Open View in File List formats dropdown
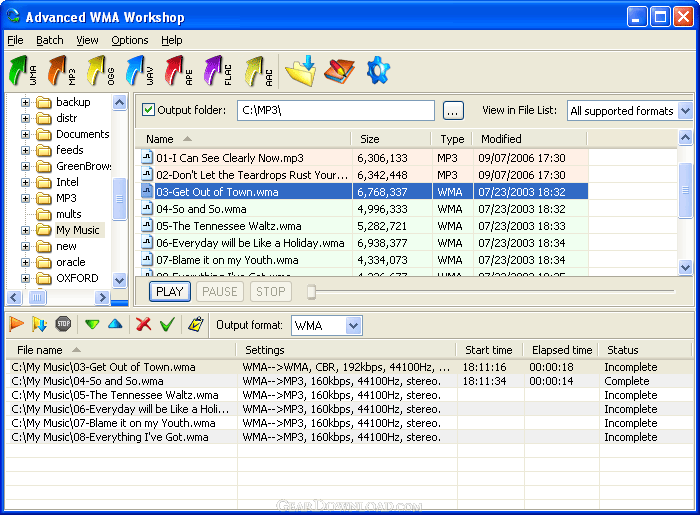The width and height of the screenshot is (700, 515). pyautogui.click(x=685, y=110)
